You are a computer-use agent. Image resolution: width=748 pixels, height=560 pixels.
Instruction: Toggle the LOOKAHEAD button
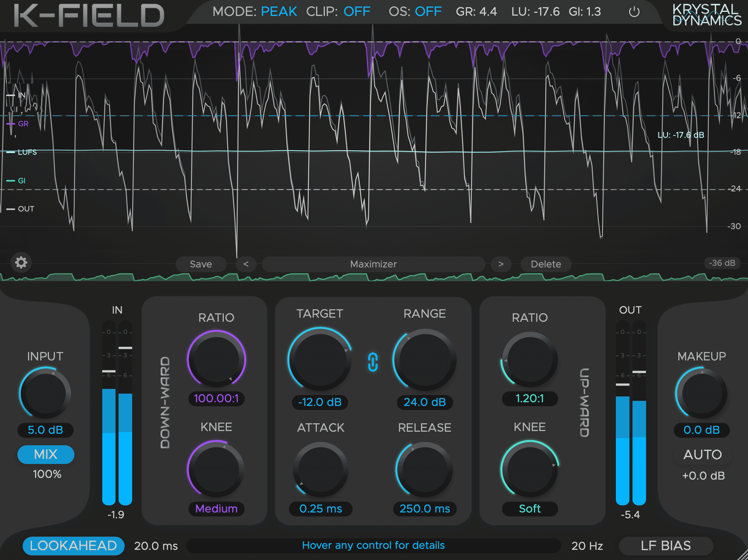pyautogui.click(x=73, y=546)
